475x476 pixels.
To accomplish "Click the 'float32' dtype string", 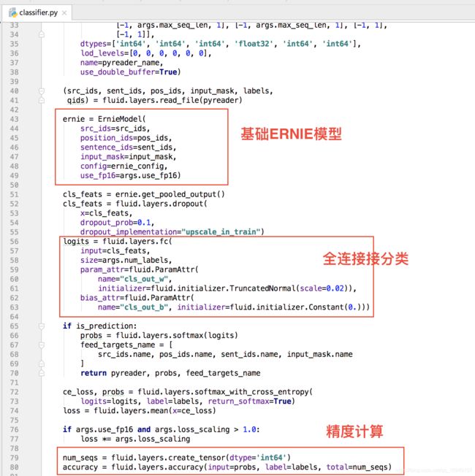I will (254, 44).
